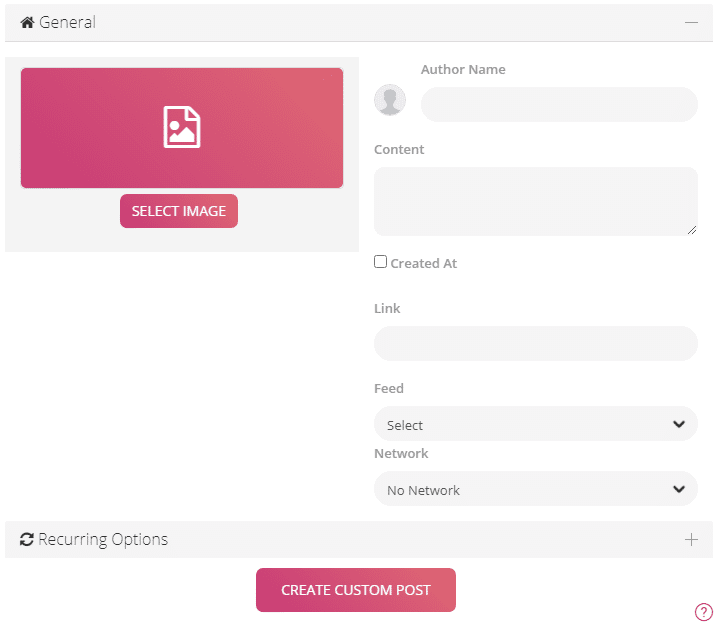Enable the Created At checkbox
The width and height of the screenshot is (724, 626).
(x=380, y=262)
